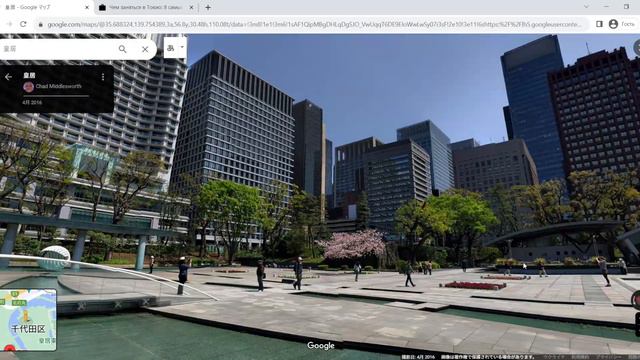Open a new browser tab
This screenshot has width=640, height=360.
pos(208,7)
